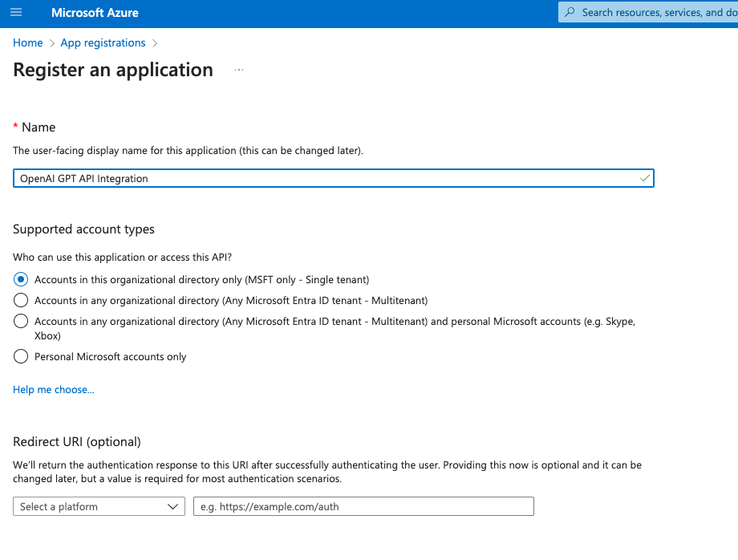Click the platform dropdown chevron arrow
The height and width of the screenshot is (560, 738).
(x=172, y=506)
